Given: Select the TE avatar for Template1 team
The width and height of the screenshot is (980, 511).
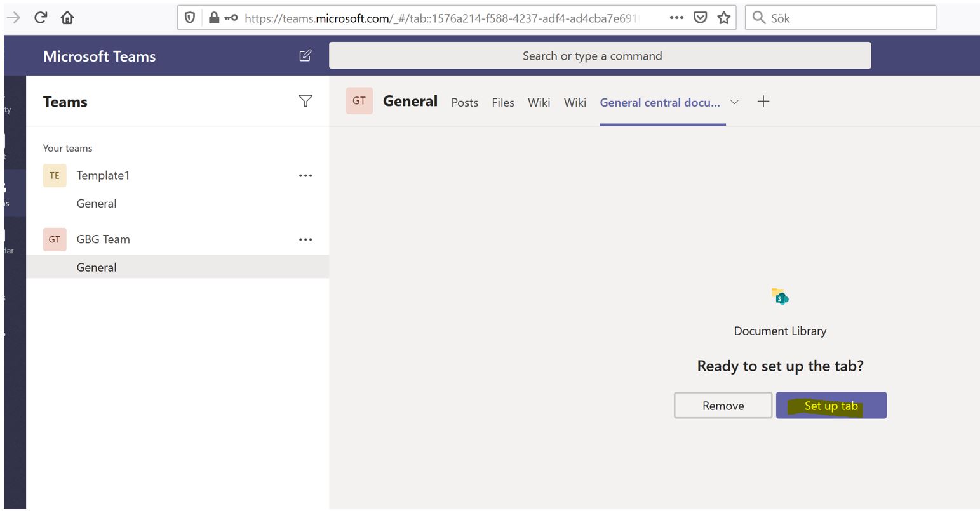Looking at the screenshot, I should click(x=54, y=175).
